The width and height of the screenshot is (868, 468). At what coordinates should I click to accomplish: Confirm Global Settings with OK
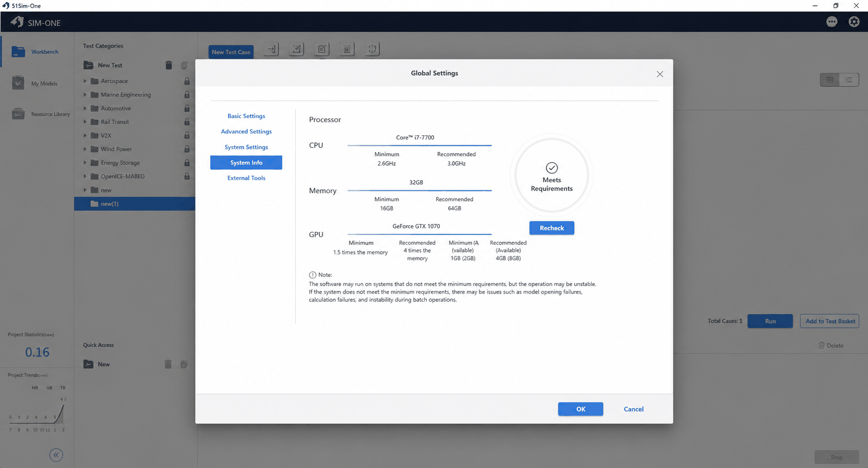point(580,409)
